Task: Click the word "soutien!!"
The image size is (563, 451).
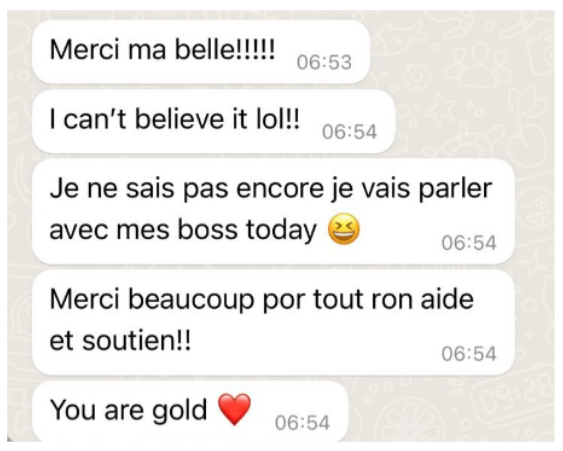Action: click(x=136, y=341)
